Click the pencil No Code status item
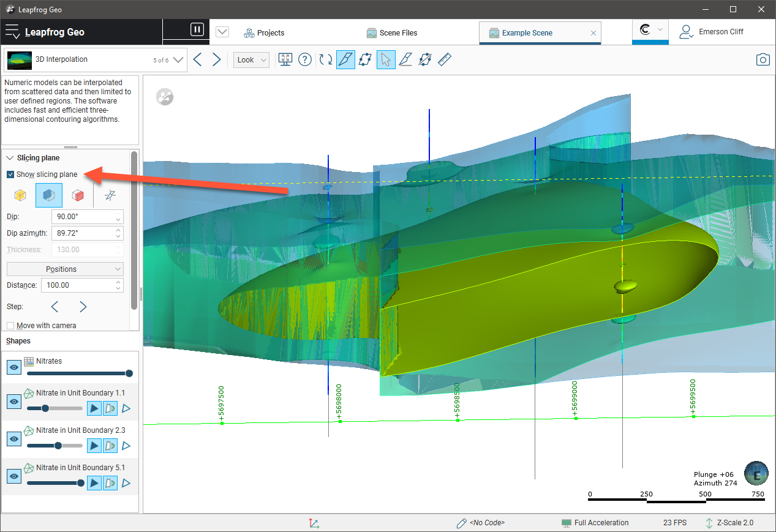Image resolution: width=776 pixels, height=532 pixels. pyautogui.click(x=481, y=523)
